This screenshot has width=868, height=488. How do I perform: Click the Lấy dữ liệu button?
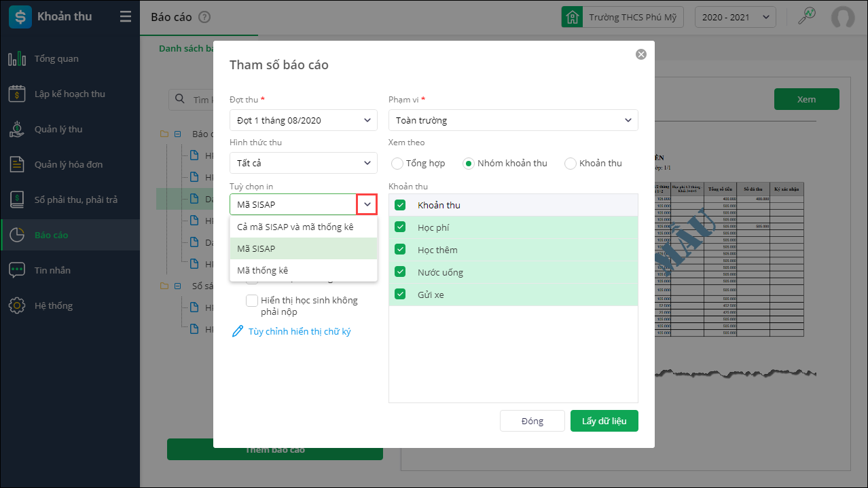[604, 421]
